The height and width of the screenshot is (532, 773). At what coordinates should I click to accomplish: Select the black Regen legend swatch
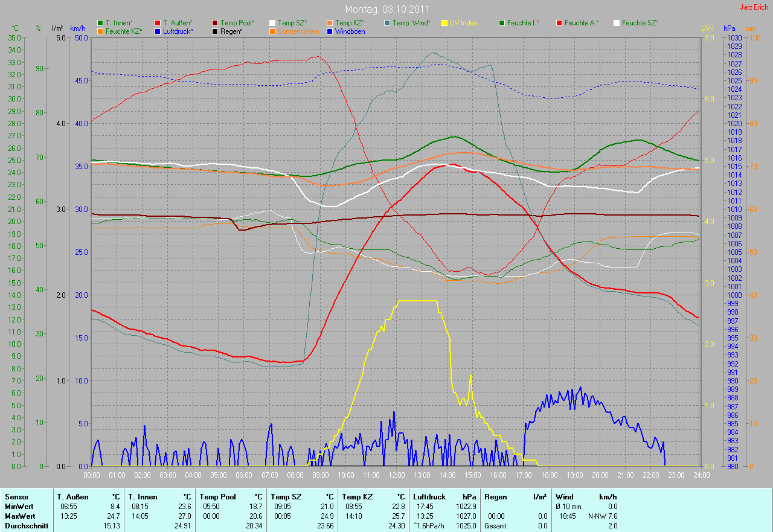(215, 31)
